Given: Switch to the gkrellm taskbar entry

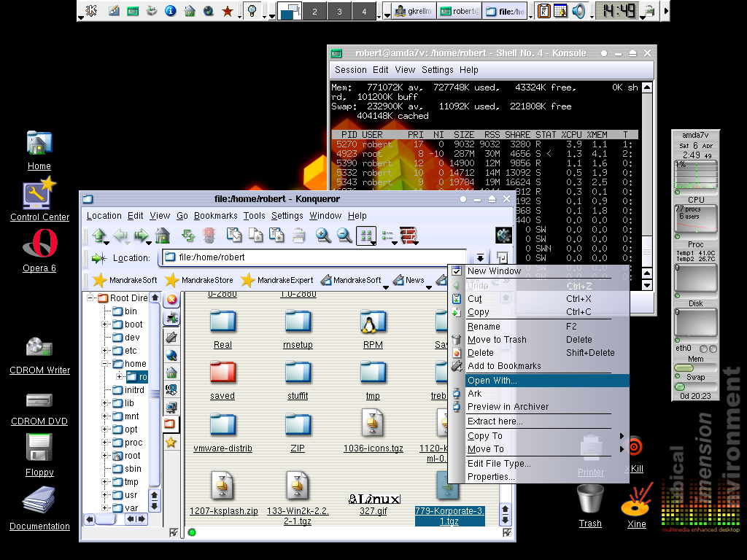Looking at the screenshot, I should tap(414, 11).
